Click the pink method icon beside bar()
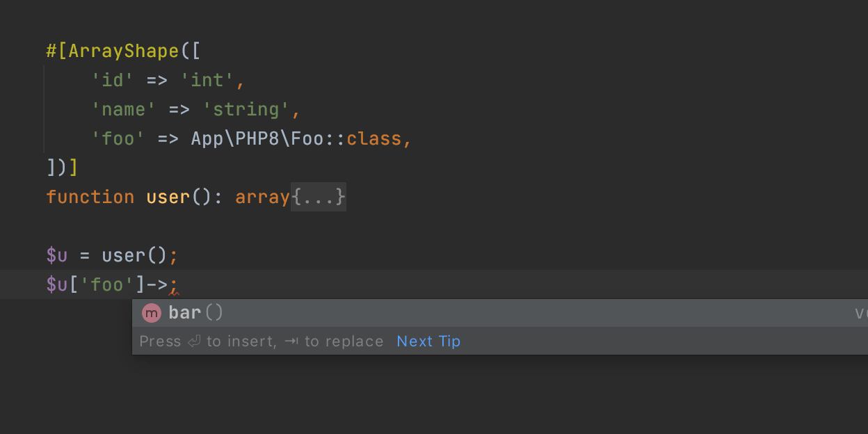868x434 pixels. click(152, 312)
